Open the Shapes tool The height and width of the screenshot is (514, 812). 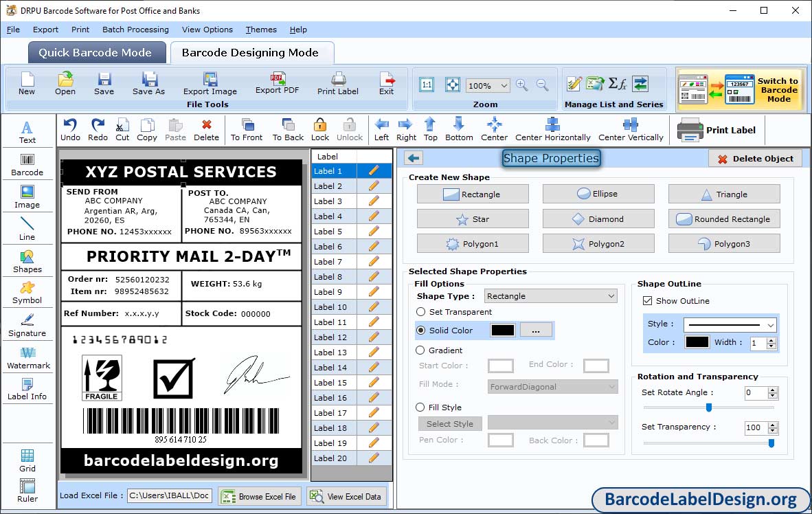(x=27, y=262)
